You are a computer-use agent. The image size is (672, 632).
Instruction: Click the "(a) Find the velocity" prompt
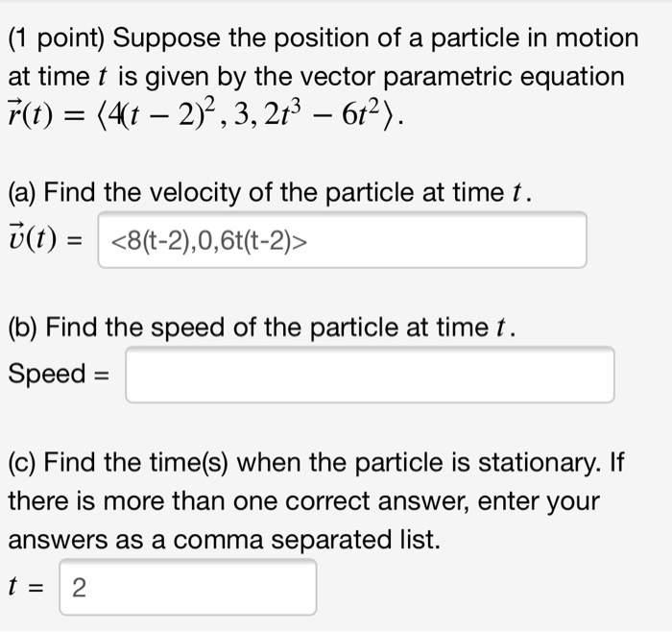(x=270, y=192)
